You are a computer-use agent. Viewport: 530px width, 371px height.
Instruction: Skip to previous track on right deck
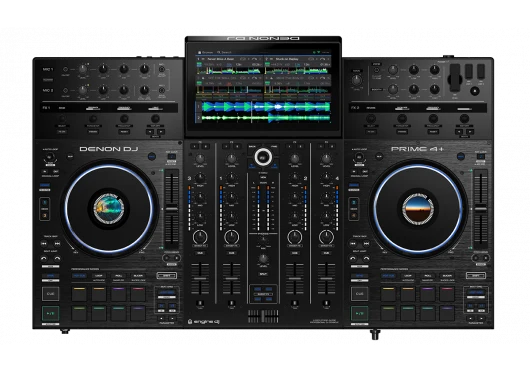[353, 243]
